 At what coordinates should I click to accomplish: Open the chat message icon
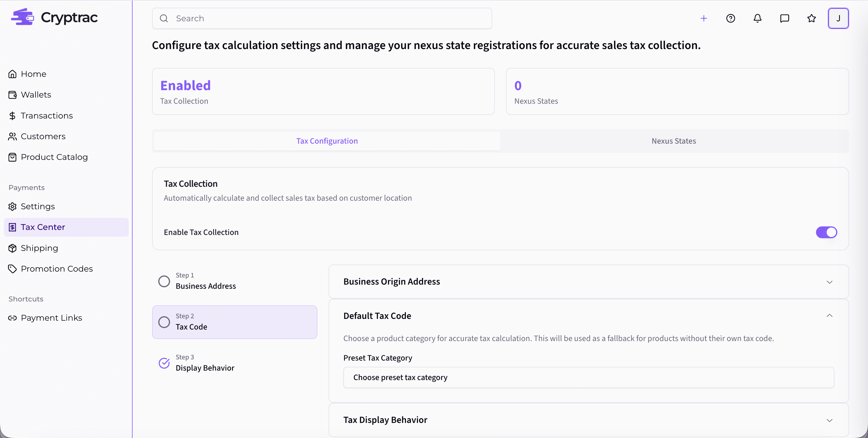click(784, 18)
